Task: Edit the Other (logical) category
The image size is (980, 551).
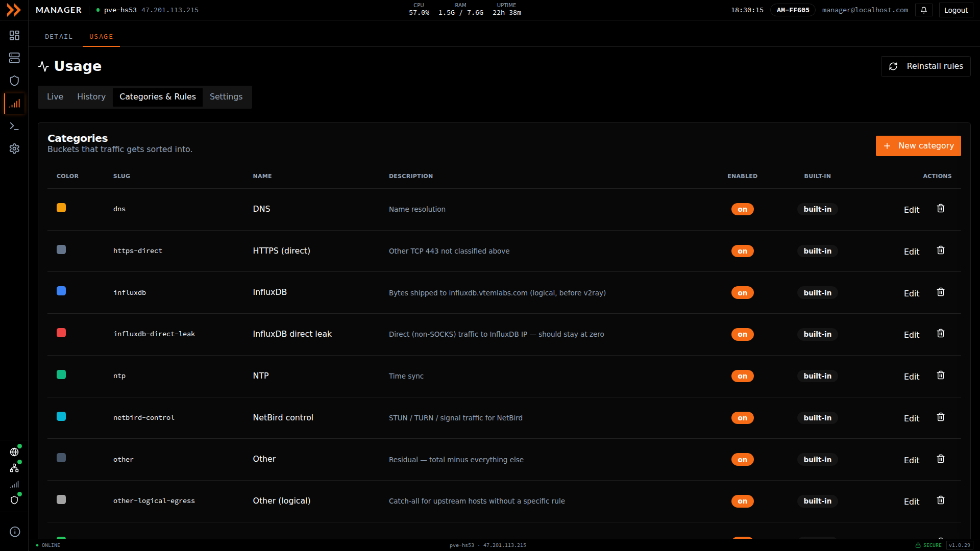Action: [x=911, y=502]
